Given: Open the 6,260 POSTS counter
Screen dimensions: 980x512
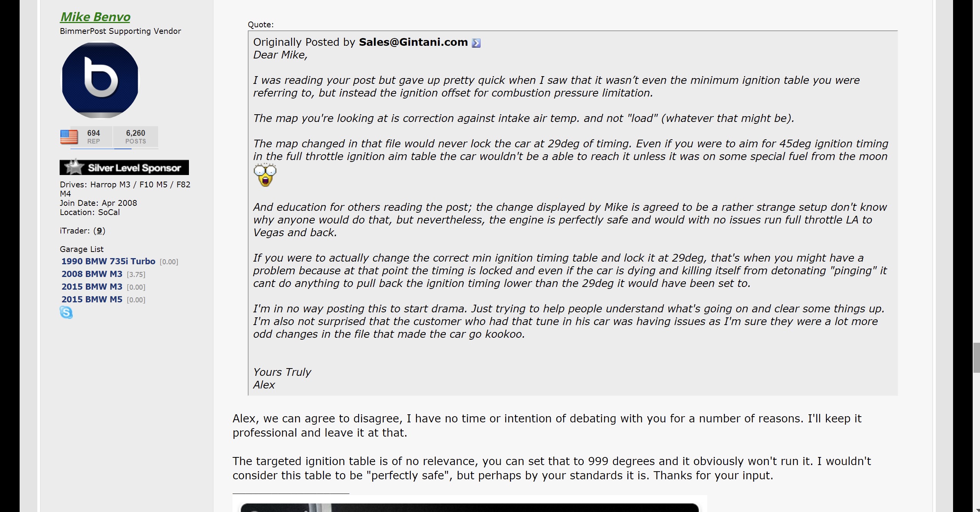Looking at the screenshot, I should 135,137.
